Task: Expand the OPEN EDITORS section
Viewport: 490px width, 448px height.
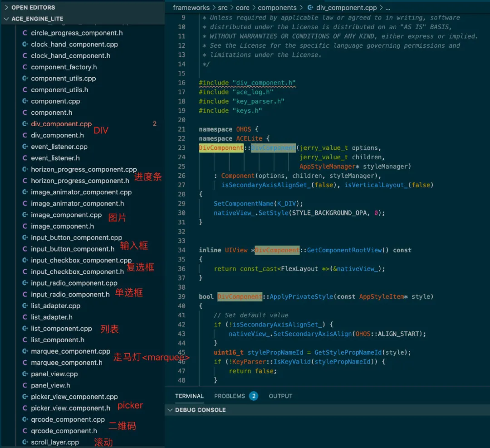Action: [x=6, y=8]
